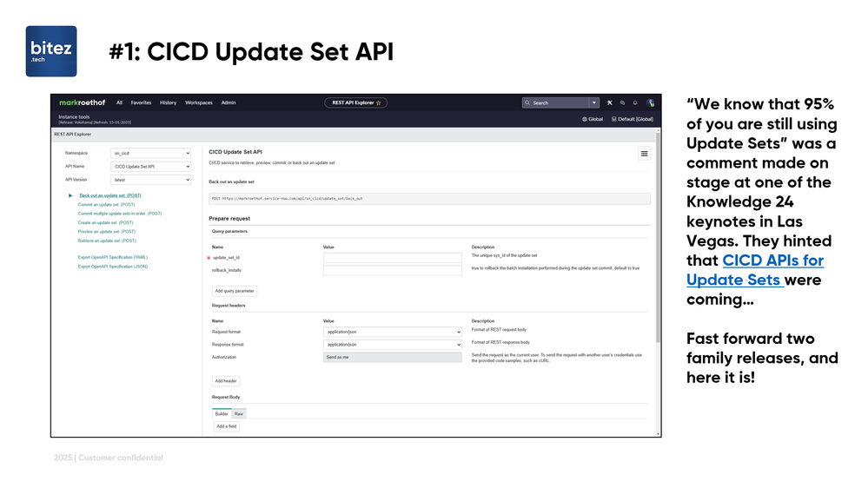Screen dimensions: 868x488
Task: Click the REST API Explorer breadcrumb text
Action: (72, 135)
